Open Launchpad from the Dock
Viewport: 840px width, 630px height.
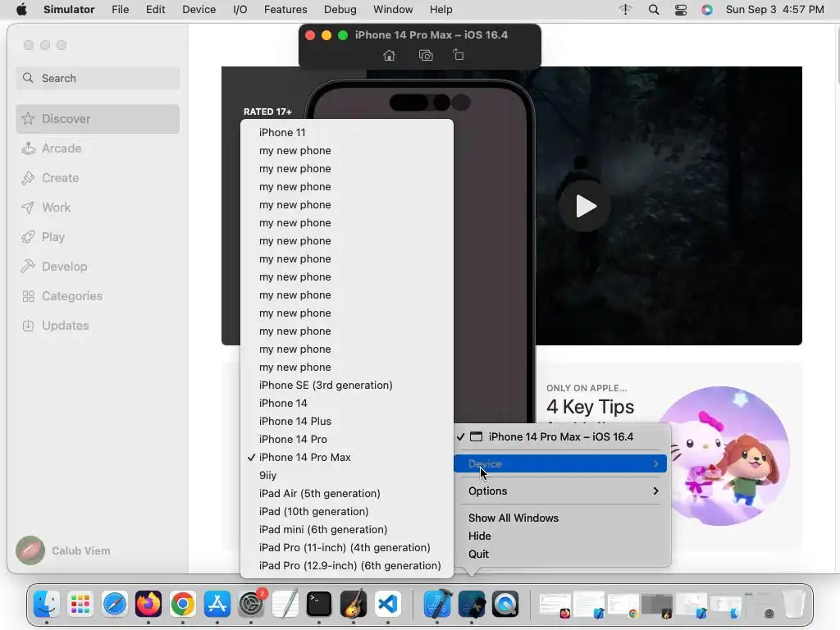[80, 605]
